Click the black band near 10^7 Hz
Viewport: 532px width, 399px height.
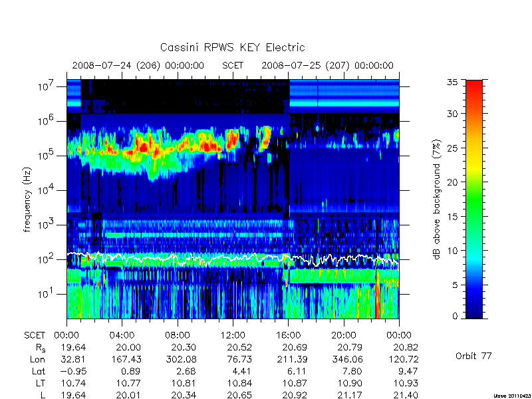[x=185, y=96]
